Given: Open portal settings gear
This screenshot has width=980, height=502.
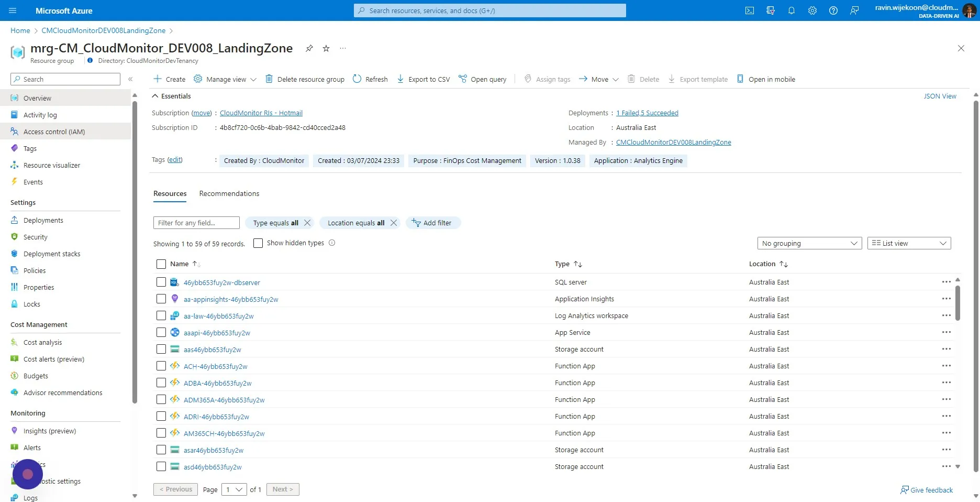Looking at the screenshot, I should (x=812, y=10).
